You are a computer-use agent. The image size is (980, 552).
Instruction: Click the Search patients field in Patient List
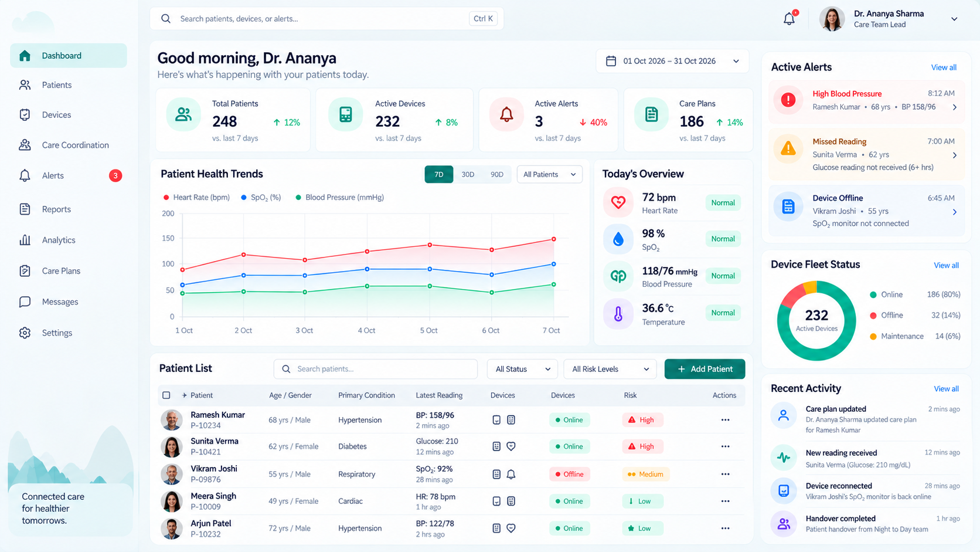point(376,369)
